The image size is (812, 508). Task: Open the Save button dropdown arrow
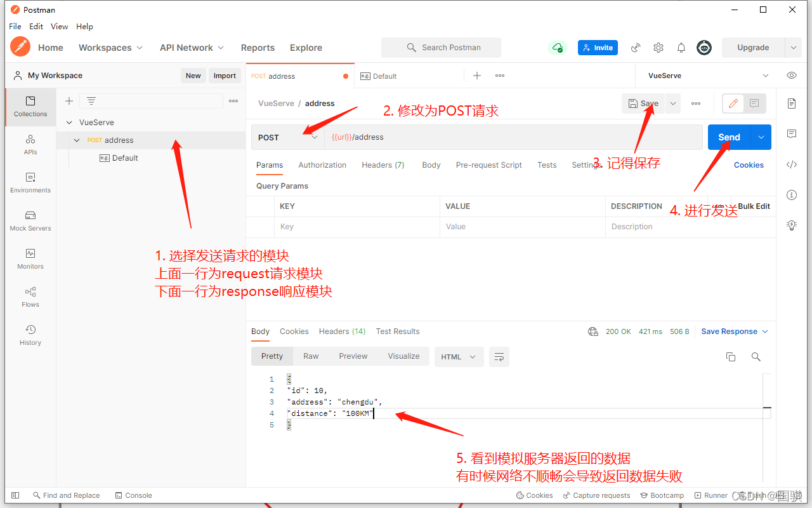click(673, 104)
